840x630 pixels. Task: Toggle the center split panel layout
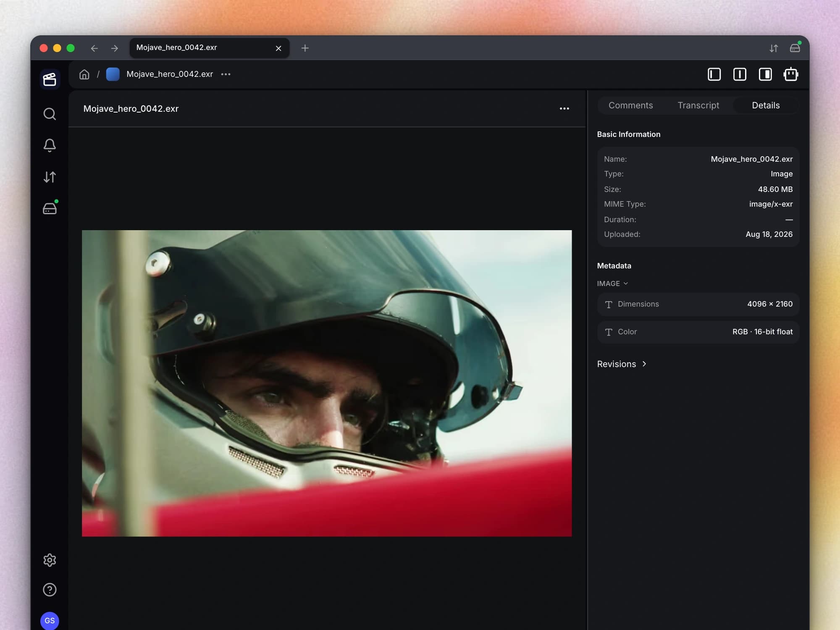point(740,74)
